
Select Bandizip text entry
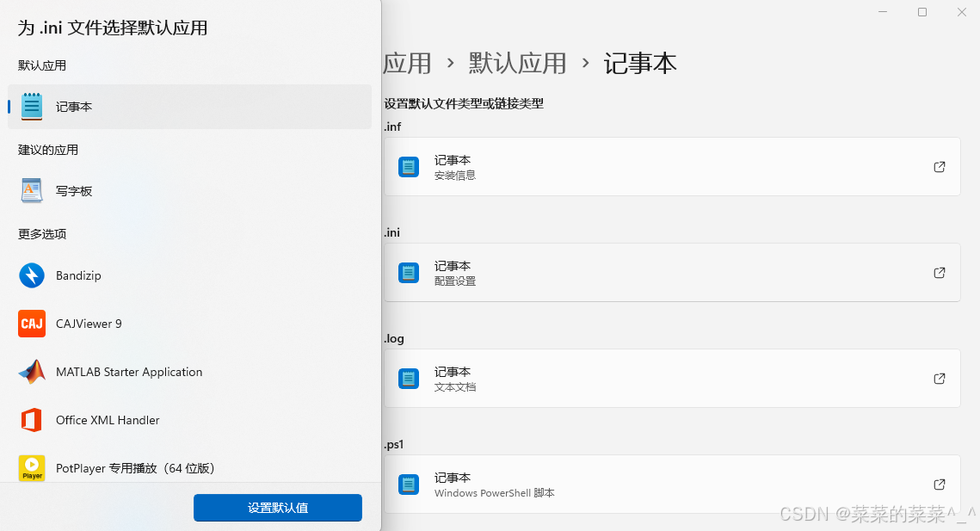point(78,275)
